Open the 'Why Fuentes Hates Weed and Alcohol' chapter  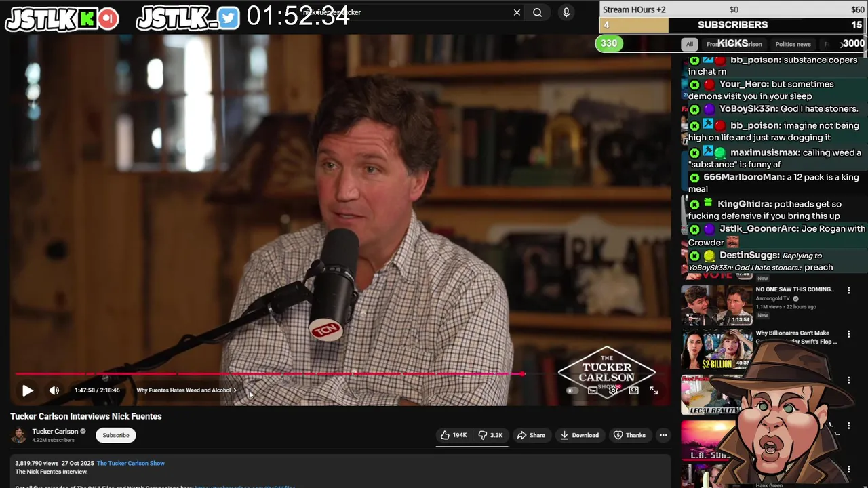186,390
